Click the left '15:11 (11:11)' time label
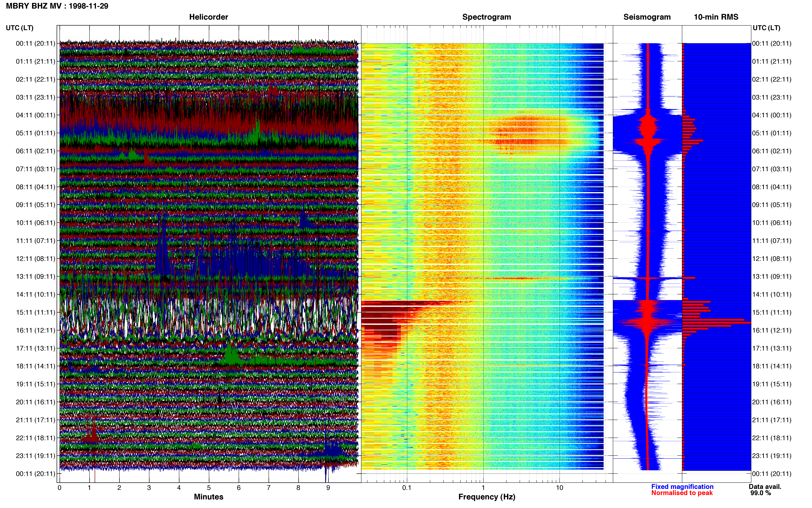The image size is (812, 508). pyautogui.click(x=36, y=313)
